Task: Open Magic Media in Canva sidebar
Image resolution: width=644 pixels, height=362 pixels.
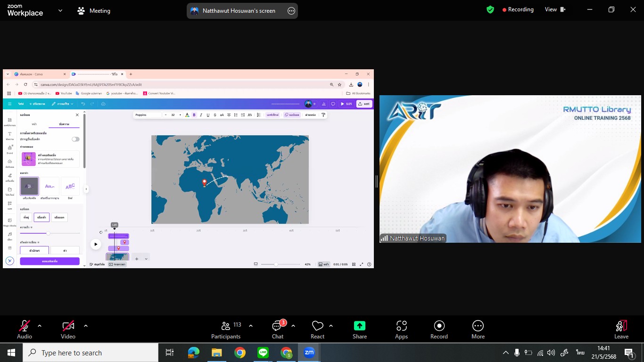Action: pyautogui.click(x=9, y=222)
